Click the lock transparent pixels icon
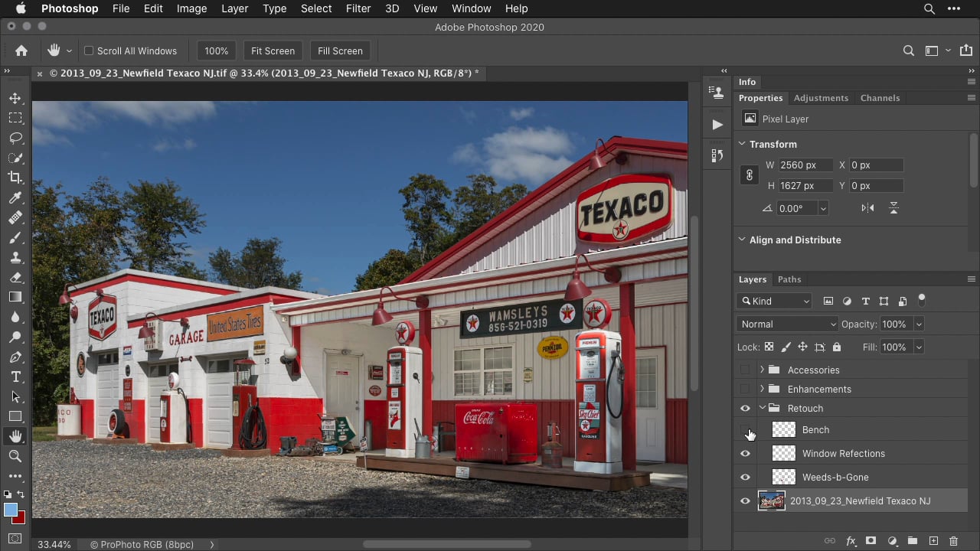 click(x=769, y=347)
